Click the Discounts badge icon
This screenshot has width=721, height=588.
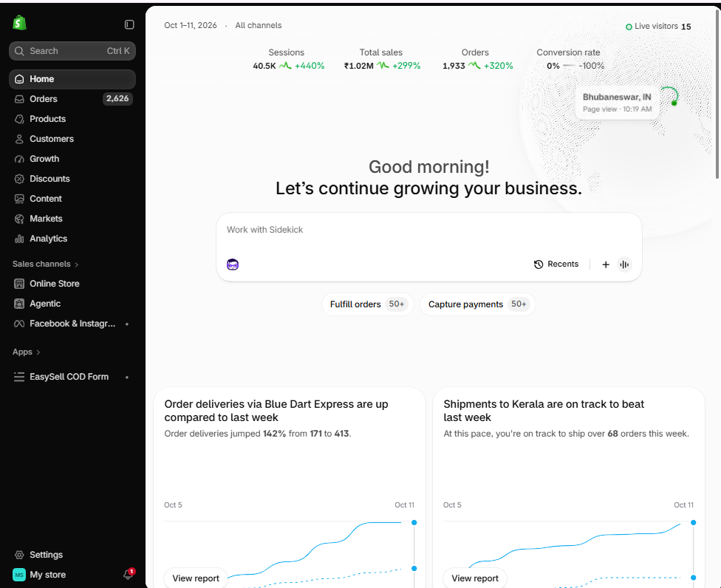pyautogui.click(x=19, y=179)
